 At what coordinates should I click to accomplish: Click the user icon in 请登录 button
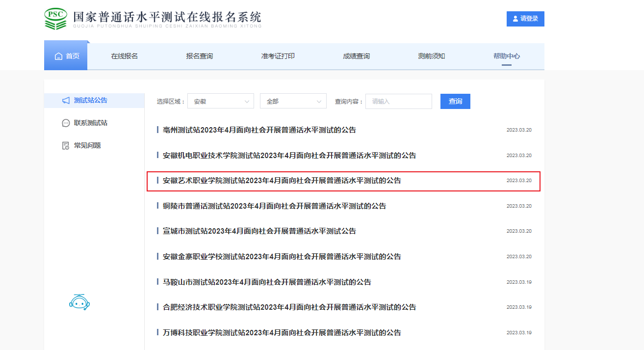click(x=515, y=19)
